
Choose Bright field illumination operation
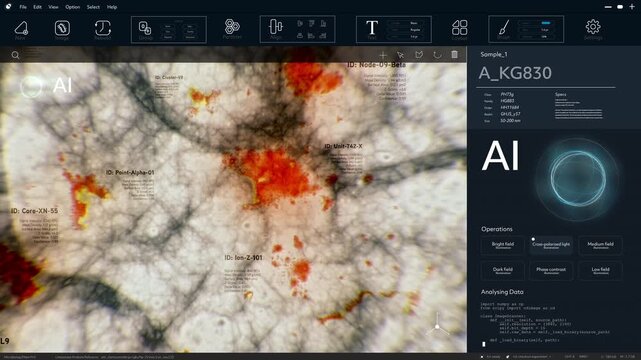coord(502,245)
